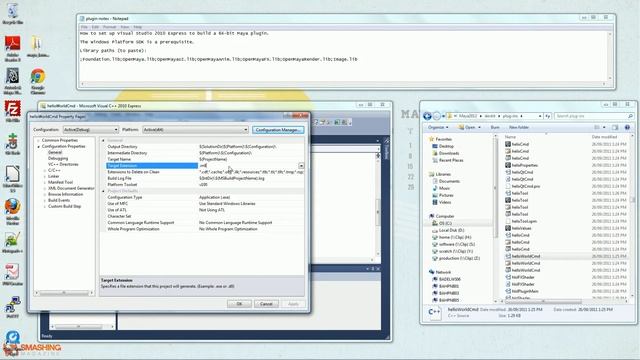The image size is (640, 360).
Task: Open Downloads in Explorer Favorites
Action: pyautogui.click(x=449, y=153)
